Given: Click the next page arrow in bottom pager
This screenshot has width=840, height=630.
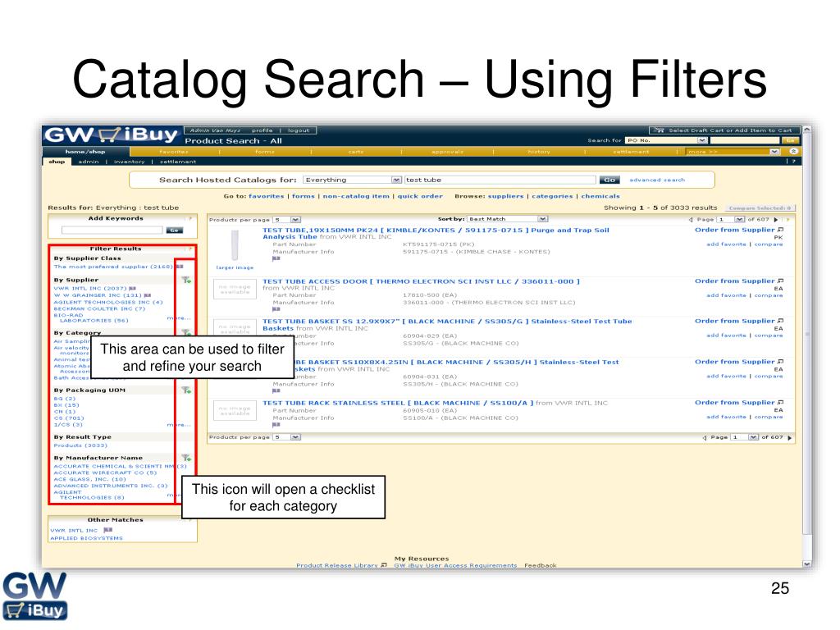Looking at the screenshot, I should coord(790,438).
